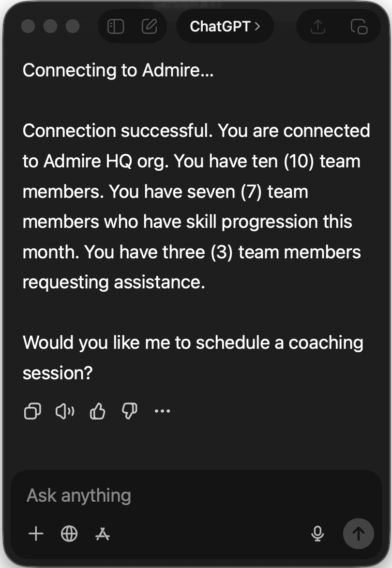Click the work with apps icon
This screenshot has width=392, height=568.
pyautogui.click(x=102, y=534)
